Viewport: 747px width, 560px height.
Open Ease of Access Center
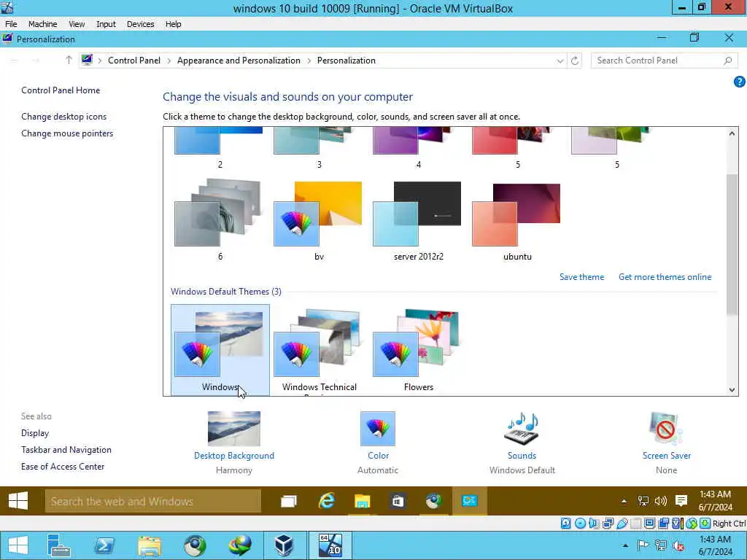click(x=63, y=467)
